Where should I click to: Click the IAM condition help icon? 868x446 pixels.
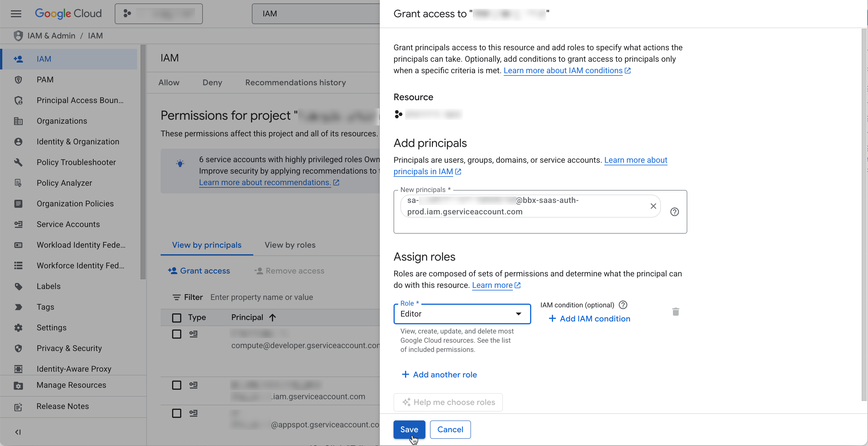click(x=623, y=305)
